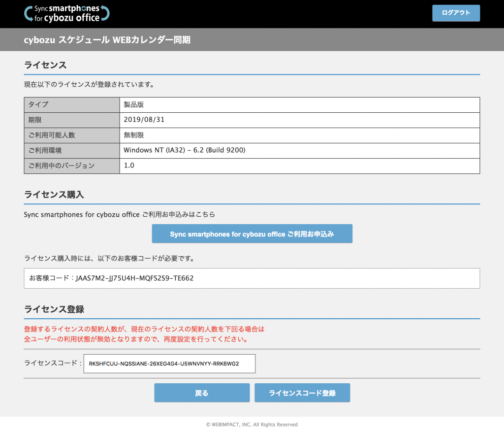Click the WEBIMPACT copyright footer text
Image resolution: width=504 pixels, height=432 pixels.
(x=252, y=424)
